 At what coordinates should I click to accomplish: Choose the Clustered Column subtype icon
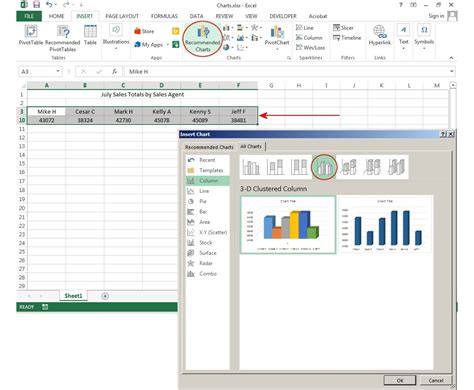coord(251,167)
